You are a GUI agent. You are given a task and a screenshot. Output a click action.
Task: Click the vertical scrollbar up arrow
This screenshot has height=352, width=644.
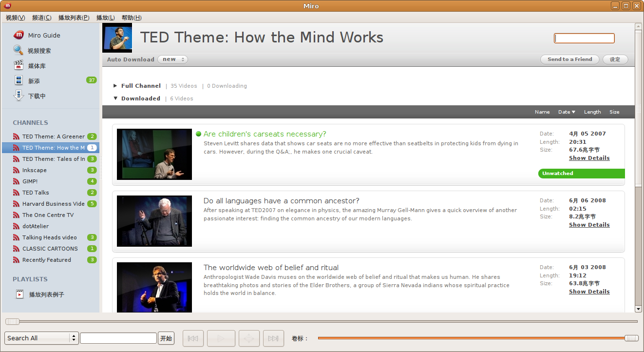[638, 26]
